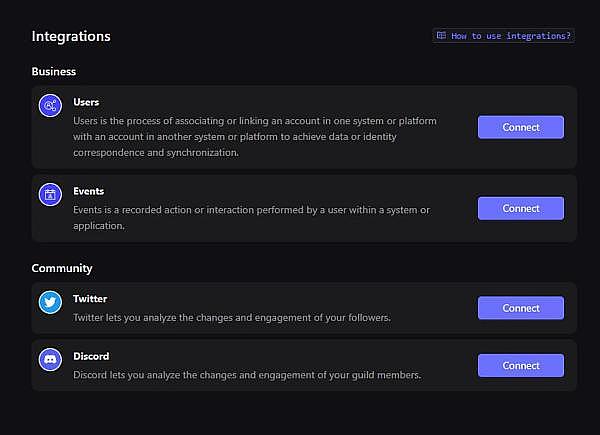Connect the Users integration

point(520,127)
